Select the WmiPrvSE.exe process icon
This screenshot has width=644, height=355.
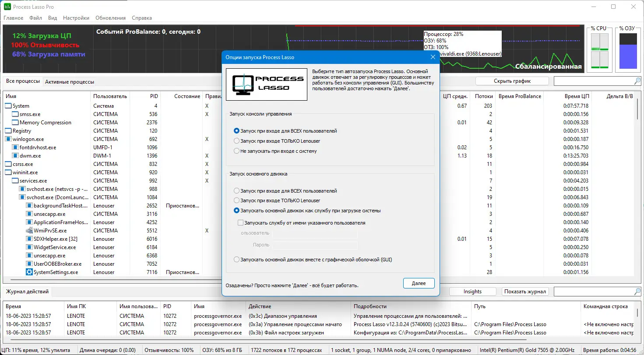point(29,231)
